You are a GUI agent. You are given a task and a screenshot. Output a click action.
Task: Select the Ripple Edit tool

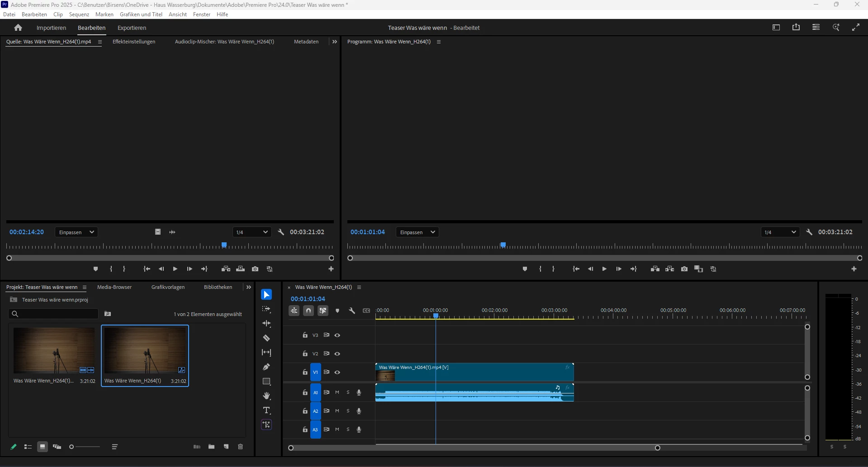pyautogui.click(x=266, y=324)
